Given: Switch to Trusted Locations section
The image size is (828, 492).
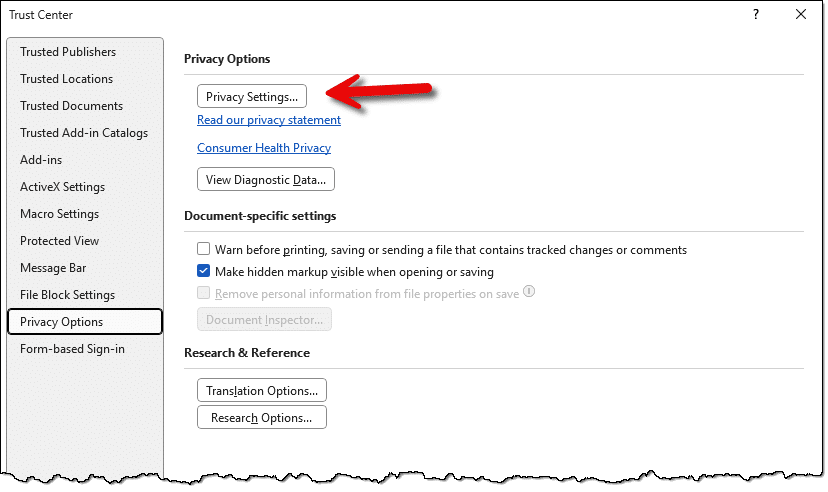Looking at the screenshot, I should 66,79.
